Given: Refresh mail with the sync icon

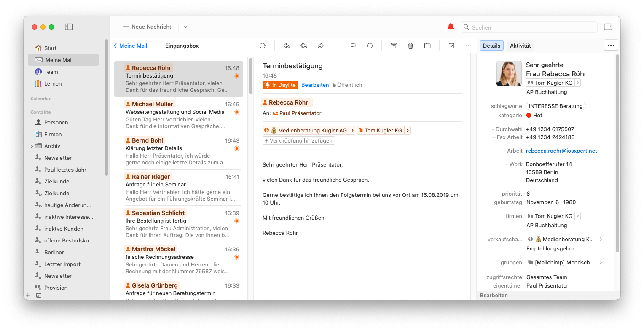Looking at the screenshot, I should (x=263, y=46).
